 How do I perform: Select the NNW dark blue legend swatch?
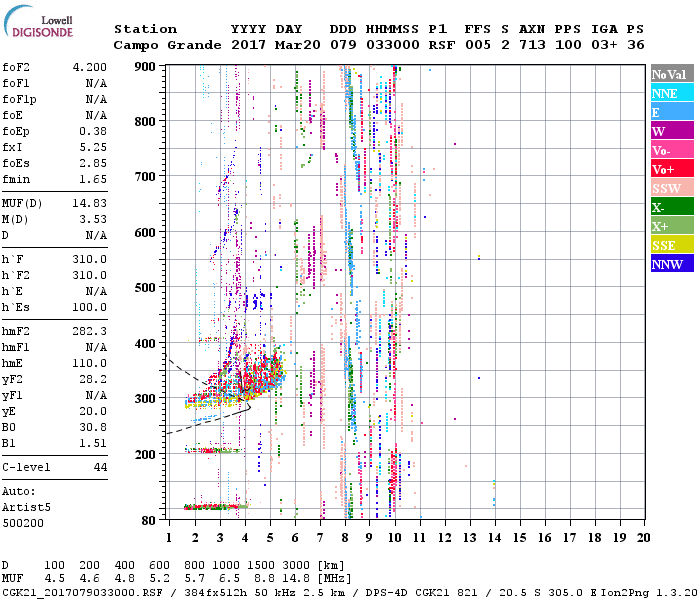(x=672, y=263)
